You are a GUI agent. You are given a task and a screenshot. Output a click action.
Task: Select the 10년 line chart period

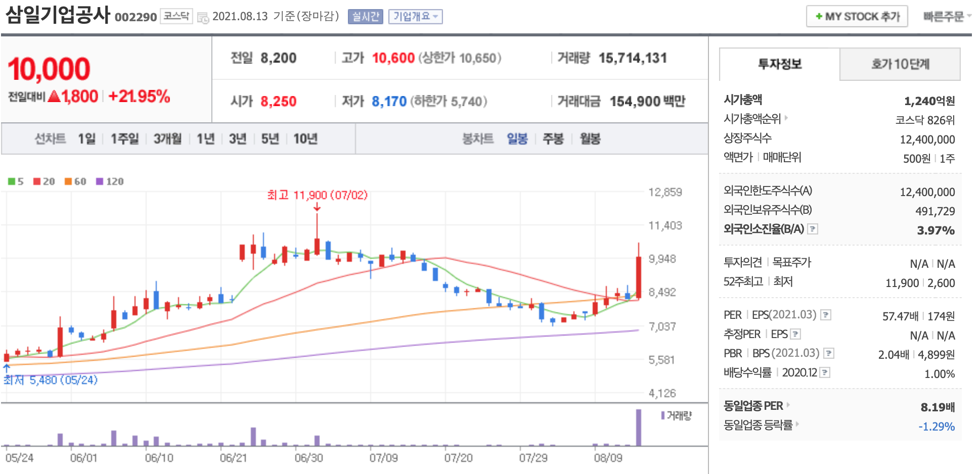coord(305,138)
